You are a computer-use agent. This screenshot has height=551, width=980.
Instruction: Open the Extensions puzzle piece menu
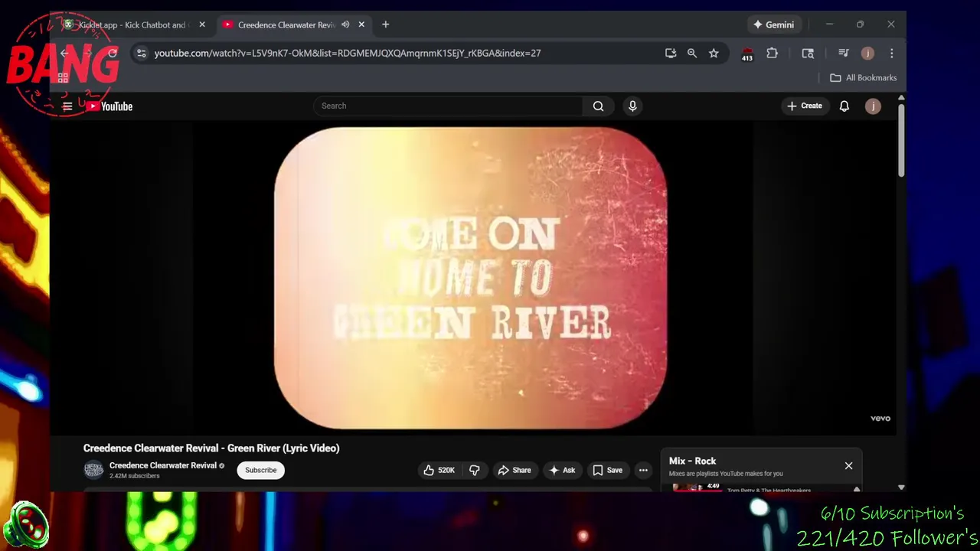click(x=772, y=53)
